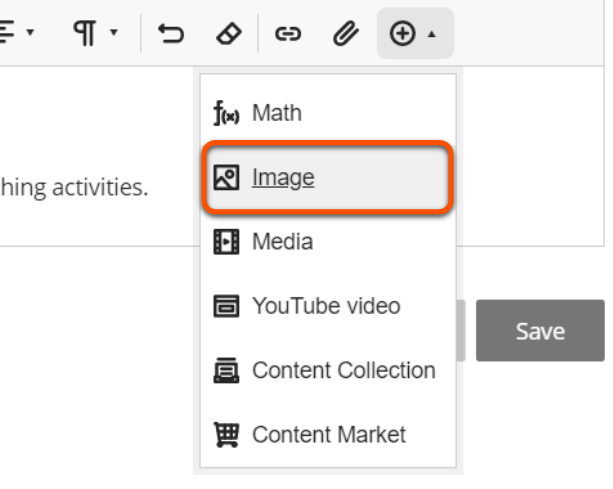Click the undo arrow in the toolbar
The image size is (613, 489).
point(171,34)
